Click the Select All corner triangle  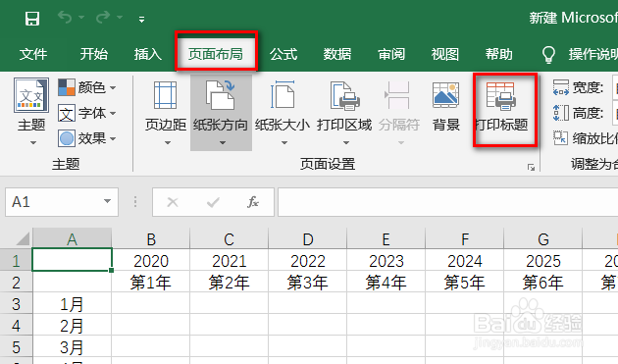22,239
